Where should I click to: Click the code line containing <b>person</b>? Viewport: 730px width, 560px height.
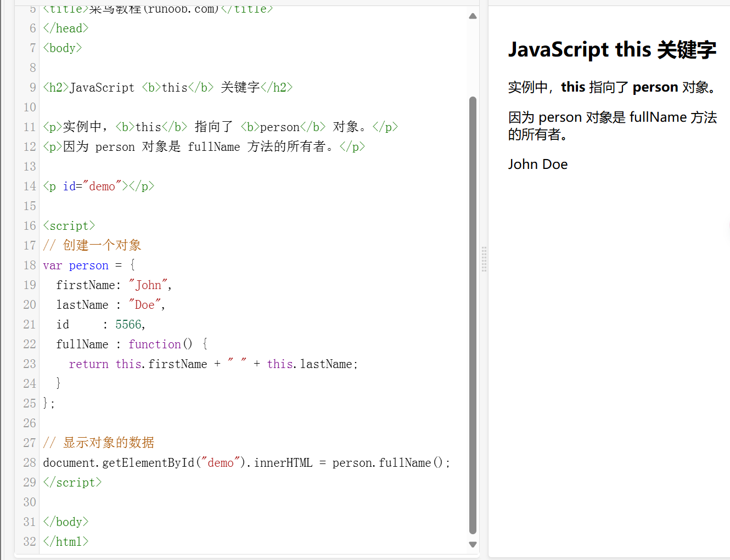pos(221,127)
